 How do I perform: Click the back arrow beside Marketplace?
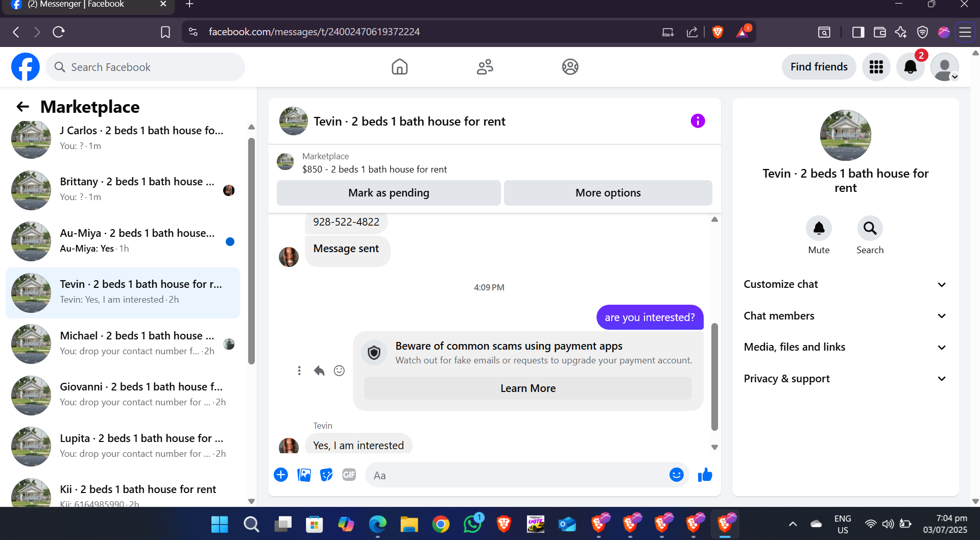point(22,107)
